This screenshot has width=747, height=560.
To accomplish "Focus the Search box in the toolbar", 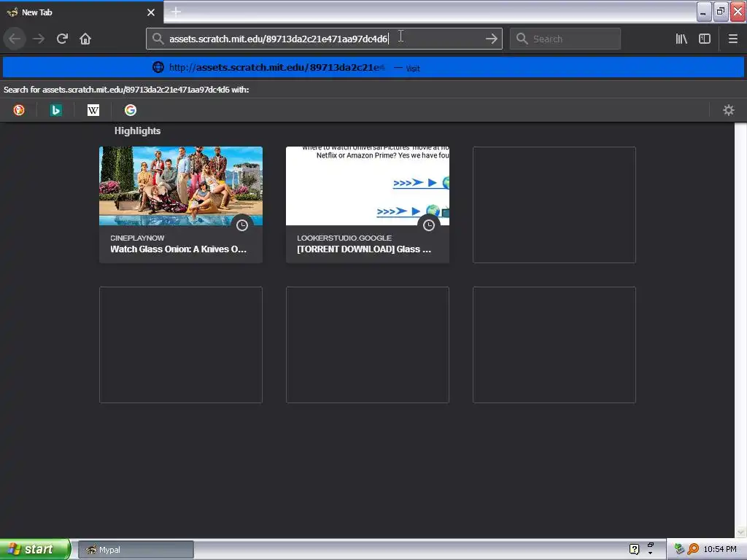I will click(565, 39).
